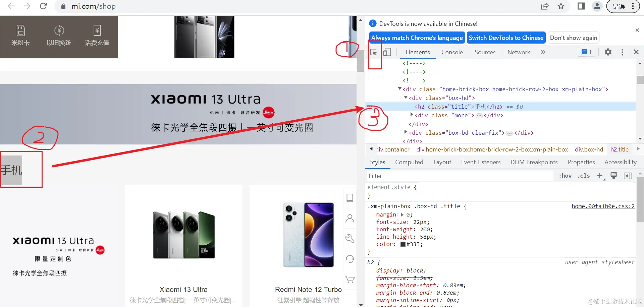Open the Accessibility tab

tap(621, 162)
